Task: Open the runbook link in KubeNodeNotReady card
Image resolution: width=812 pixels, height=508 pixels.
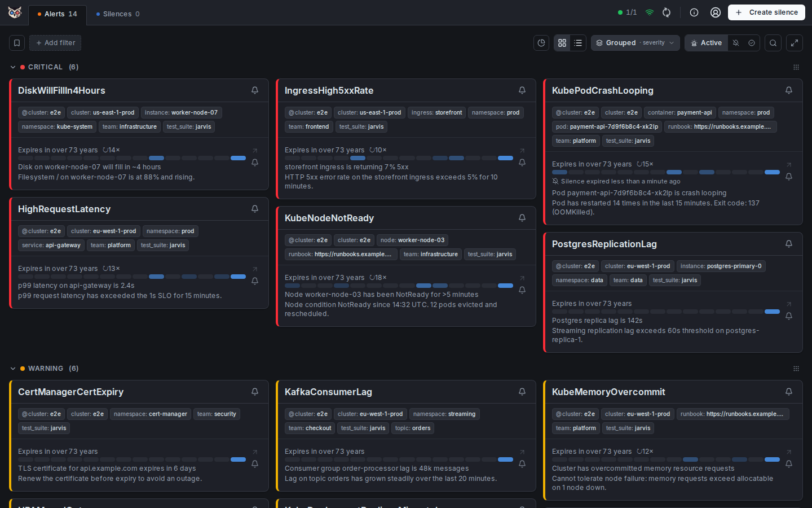Action: click(x=341, y=255)
